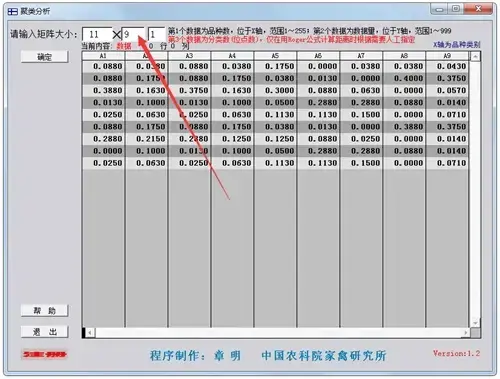Image resolution: width=500 pixels, height=379 pixels.
Task: Select cell 0.4000 in column A8
Action: tap(404, 78)
